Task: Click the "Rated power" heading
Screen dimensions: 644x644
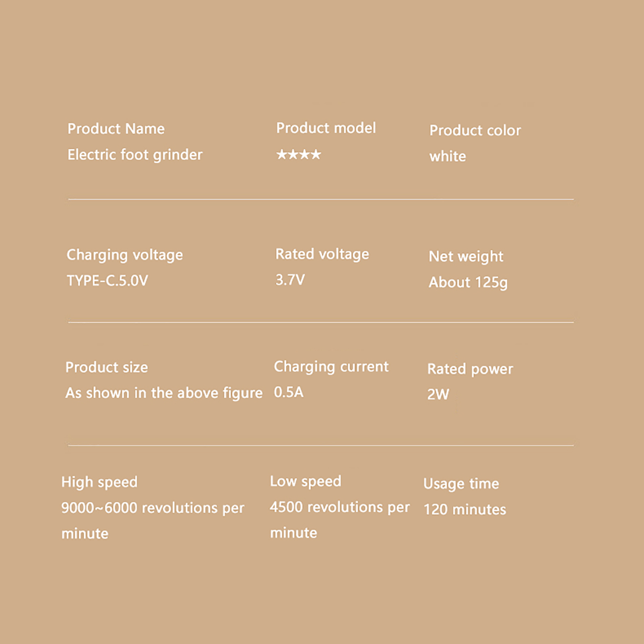Action: [x=470, y=369]
